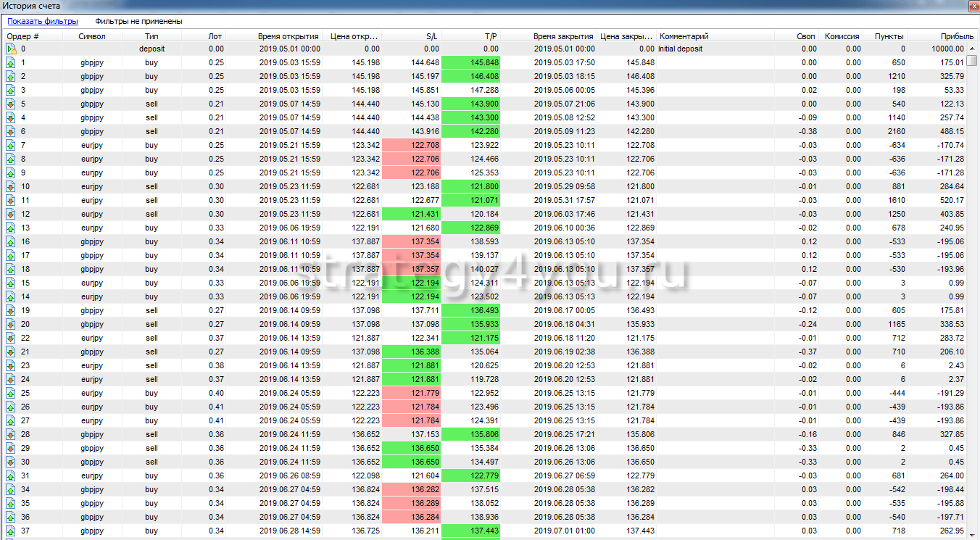Select the buy icon of order 1
The width and height of the screenshot is (980, 540).
(x=11, y=63)
